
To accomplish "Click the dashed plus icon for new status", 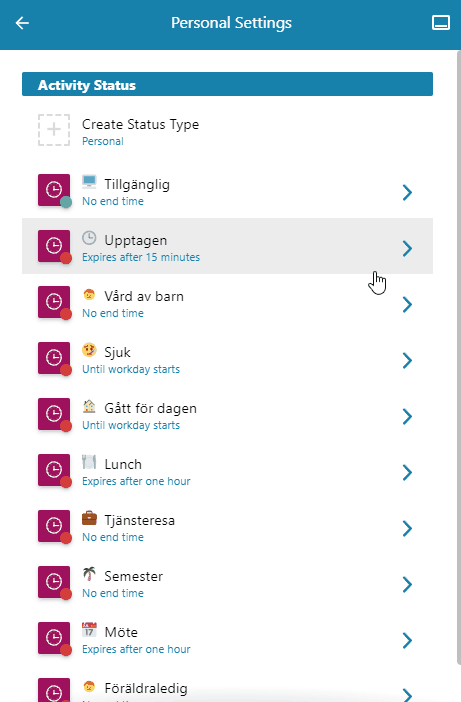I will pos(54,130).
